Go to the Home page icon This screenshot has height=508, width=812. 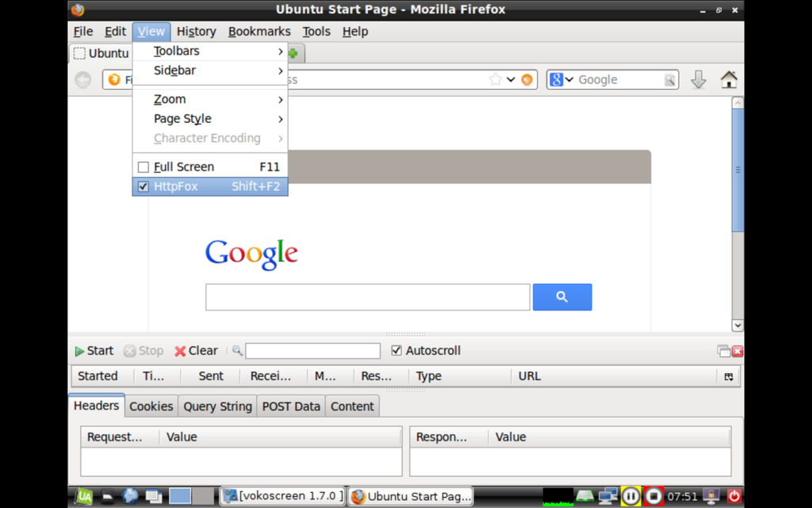pos(729,79)
